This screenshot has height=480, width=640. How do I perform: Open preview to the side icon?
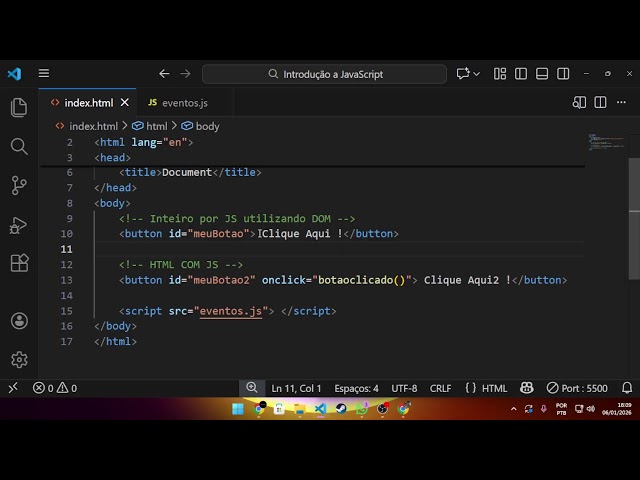click(x=579, y=102)
